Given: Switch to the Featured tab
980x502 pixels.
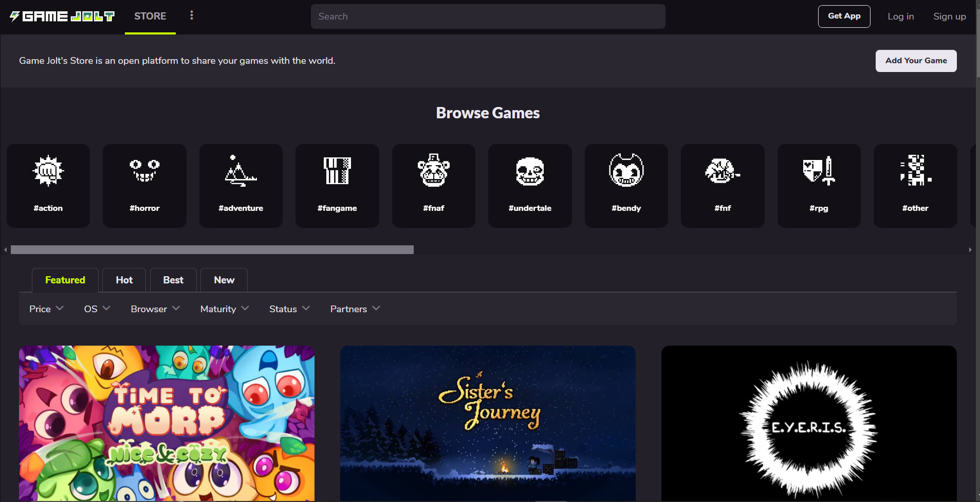Looking at the screenshot, I should tap(65, 280).
